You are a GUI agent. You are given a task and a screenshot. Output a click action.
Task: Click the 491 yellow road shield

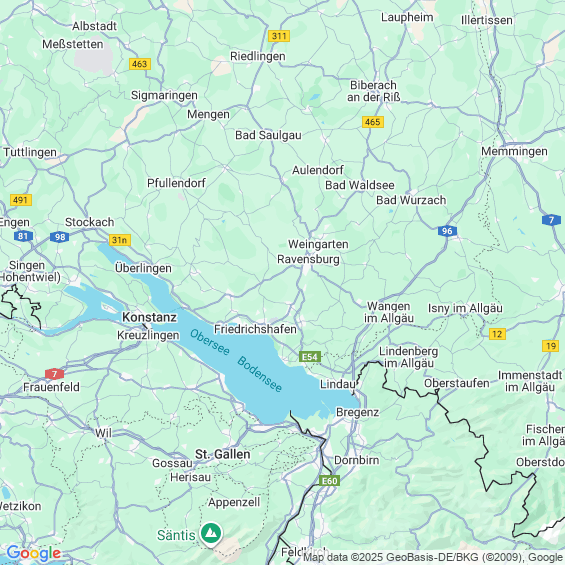[x=21, y=200]
